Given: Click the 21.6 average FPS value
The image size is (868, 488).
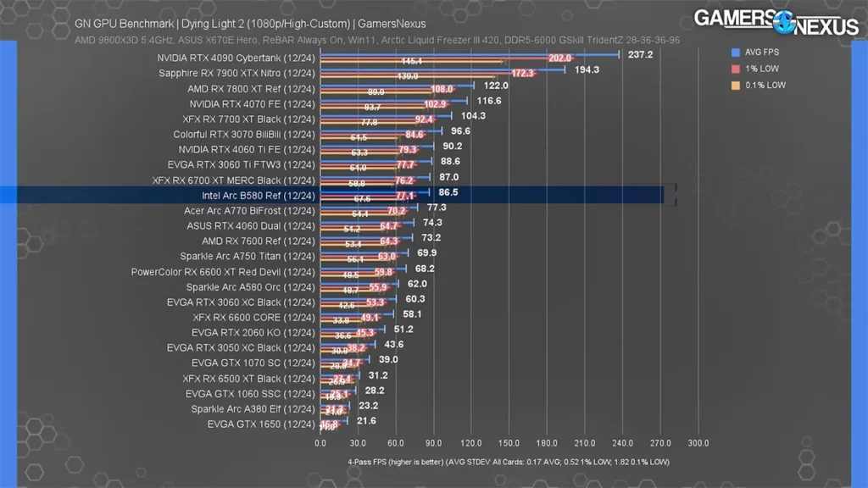Looking at the screenshot, I should pyautogui.click(x=366, y=421).
